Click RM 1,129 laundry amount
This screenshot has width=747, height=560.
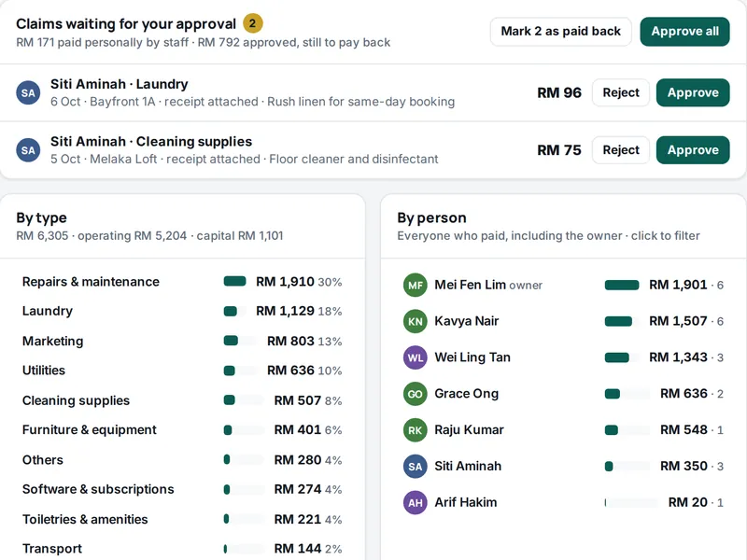coord(285,311)
